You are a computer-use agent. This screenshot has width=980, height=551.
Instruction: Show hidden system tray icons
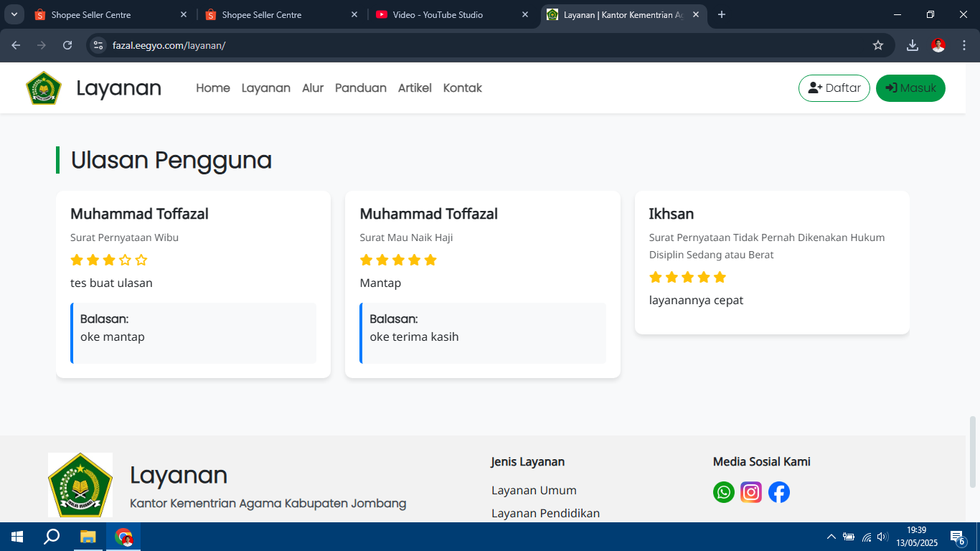(x=831, y=537)
